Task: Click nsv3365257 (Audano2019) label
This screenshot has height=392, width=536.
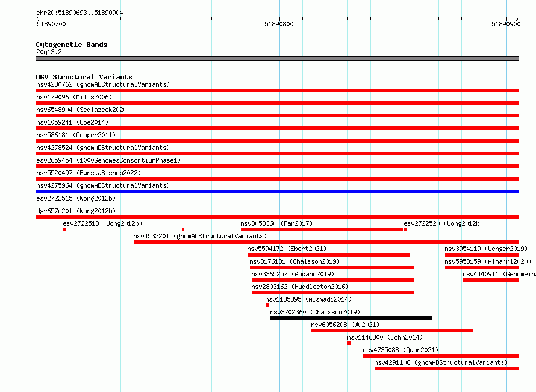Action: coord(293,274)
